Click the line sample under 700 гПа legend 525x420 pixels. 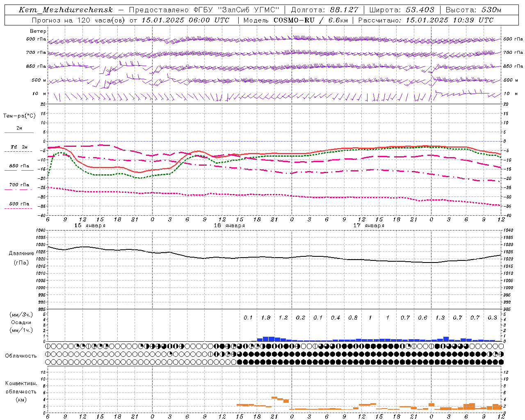pos(18,189)
